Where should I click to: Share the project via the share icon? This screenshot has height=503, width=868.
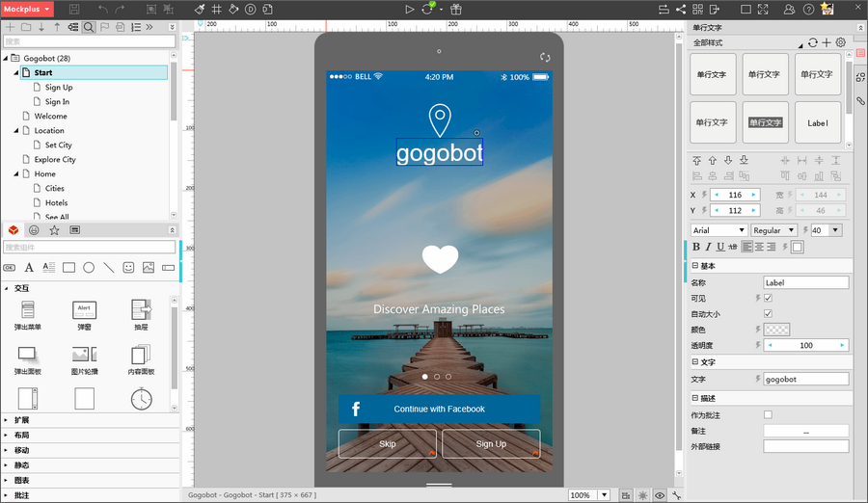[681, 9]
